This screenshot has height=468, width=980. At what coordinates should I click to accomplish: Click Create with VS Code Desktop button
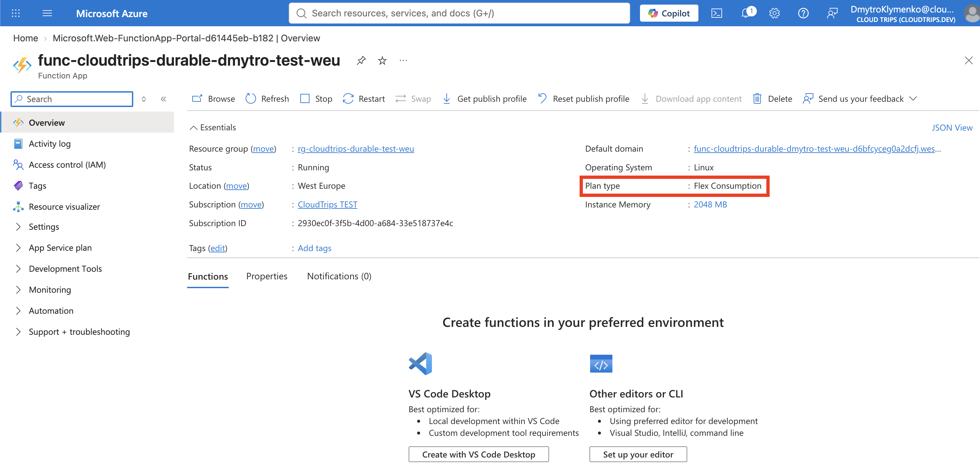pos(479,455)
